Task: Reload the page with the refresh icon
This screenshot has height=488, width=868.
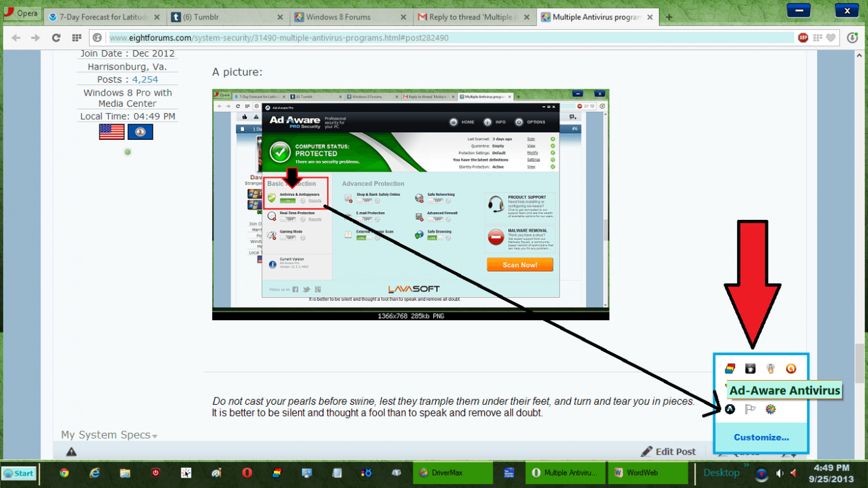Action: tap(56, 38)
